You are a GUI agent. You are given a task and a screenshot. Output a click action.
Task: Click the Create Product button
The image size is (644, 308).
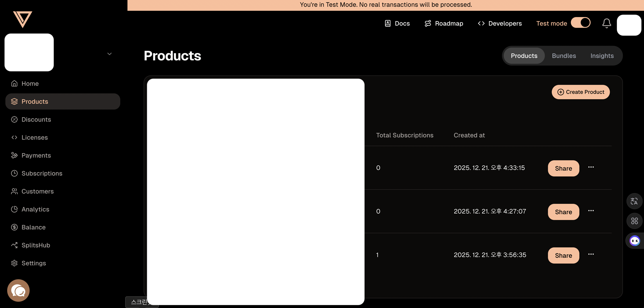point(580,92)
